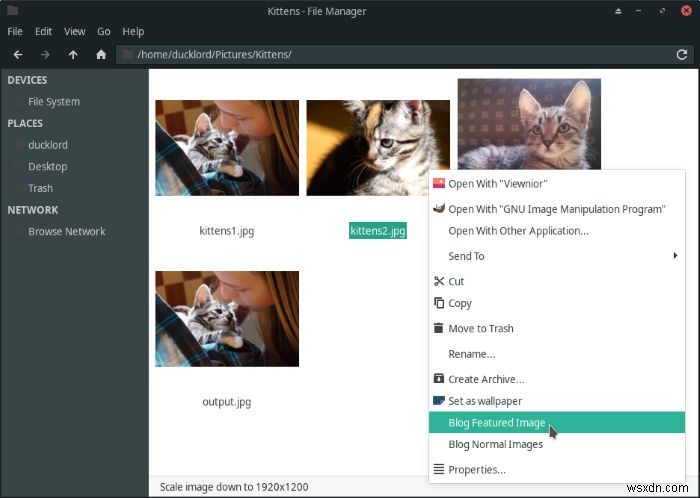Click the output.jpg file name
The image size is (700, 498).
click(x=227, y=402)
